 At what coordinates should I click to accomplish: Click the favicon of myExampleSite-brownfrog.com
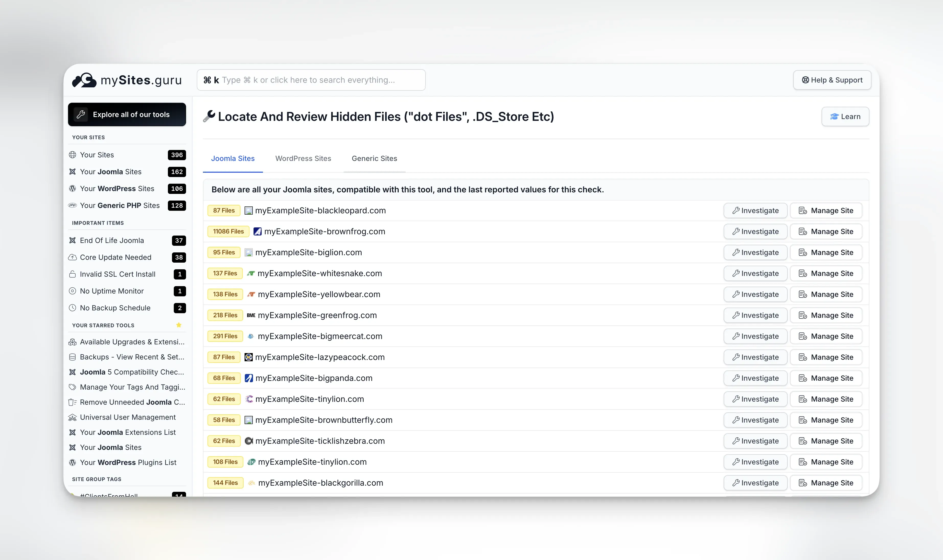(257, 231)
